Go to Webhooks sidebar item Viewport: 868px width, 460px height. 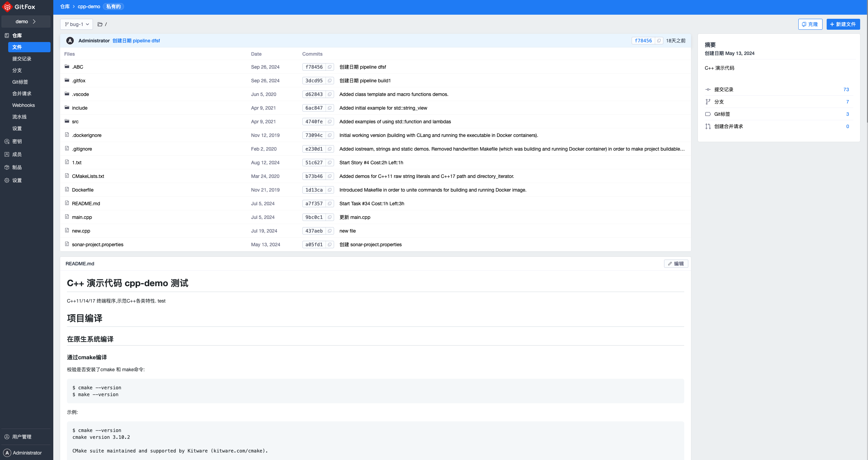pos(23,105)
